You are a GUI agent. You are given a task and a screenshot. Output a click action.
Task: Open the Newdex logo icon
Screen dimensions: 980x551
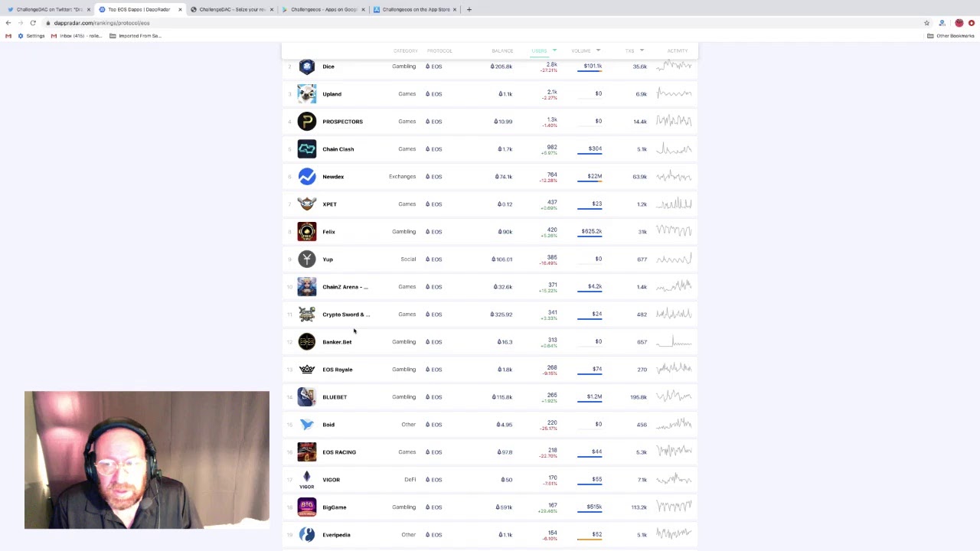(307, 177)
